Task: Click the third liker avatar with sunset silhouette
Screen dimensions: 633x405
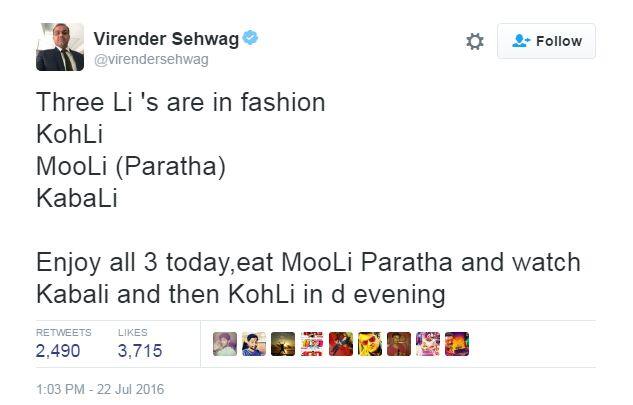Action: point(283,345)
